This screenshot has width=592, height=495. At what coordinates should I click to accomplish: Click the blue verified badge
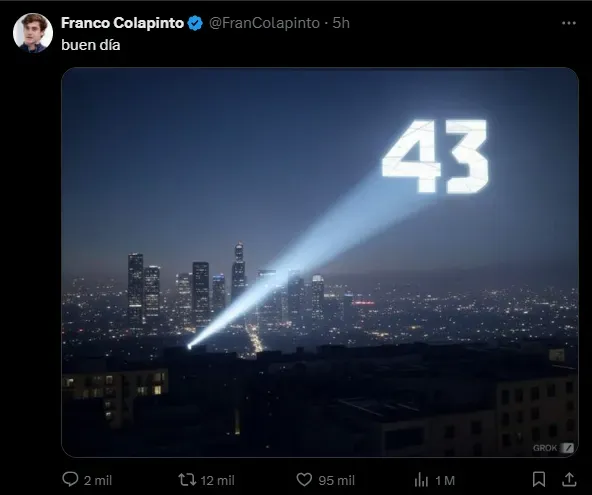click(195, 23)
